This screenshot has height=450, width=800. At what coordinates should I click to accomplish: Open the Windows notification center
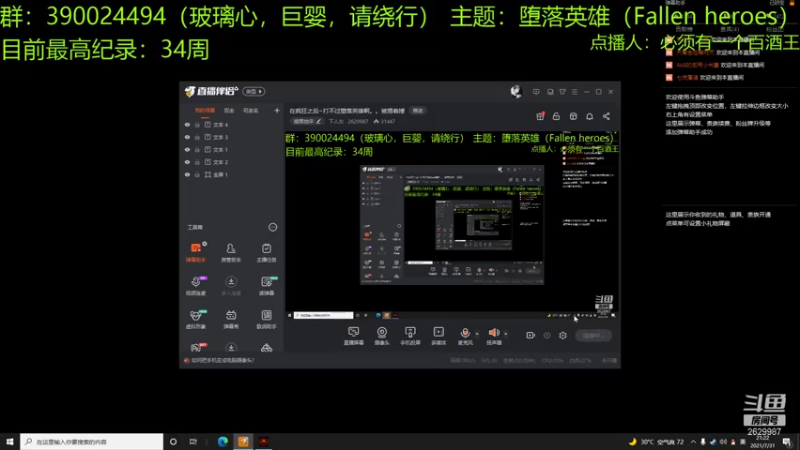(787, 442)
